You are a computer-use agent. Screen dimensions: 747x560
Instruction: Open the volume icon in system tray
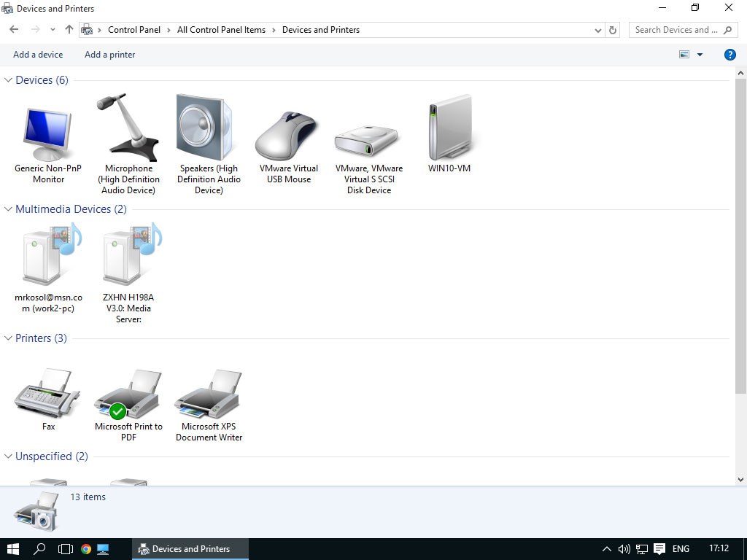click(624, 549)
